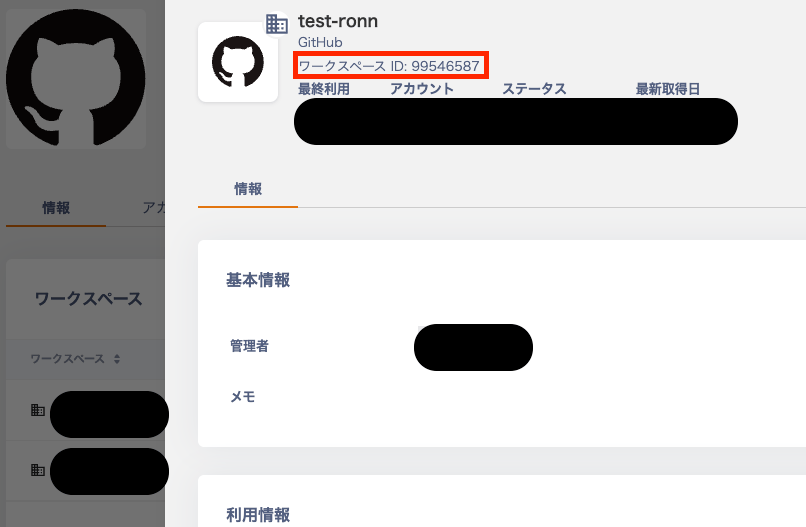Select the 情報 tab in the detail panel

[248, 189]
